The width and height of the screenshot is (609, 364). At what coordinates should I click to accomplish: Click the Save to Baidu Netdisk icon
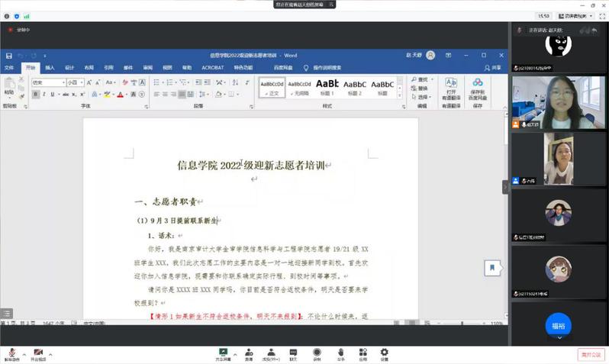click(478, 83)
